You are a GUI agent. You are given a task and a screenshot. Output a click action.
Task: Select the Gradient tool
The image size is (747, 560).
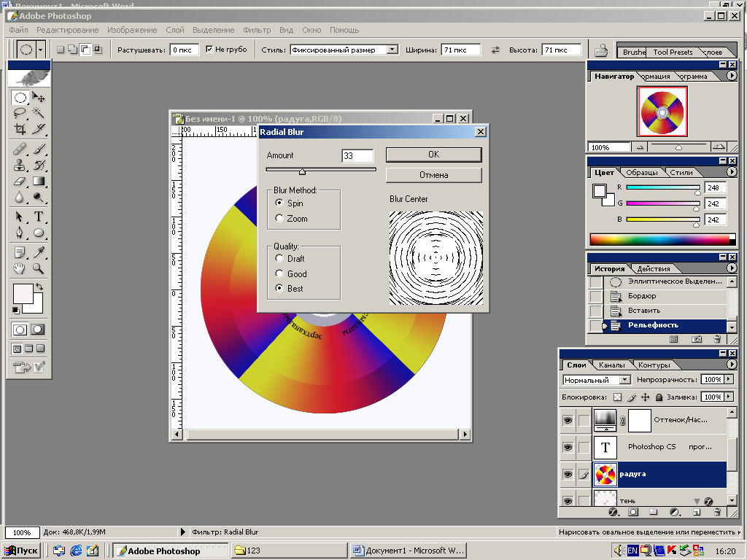[x=39, y=181]
